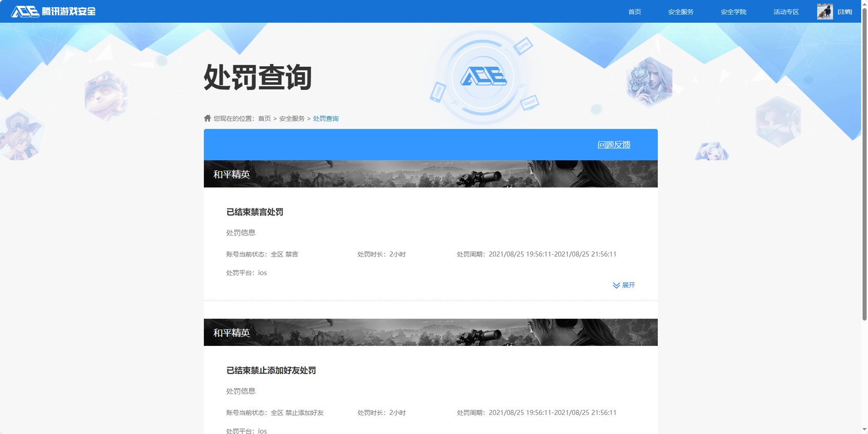Click the ACE 腾讯游戏安全 logo
The height and width of the screenshot is (434, 868).
[x=53, y=11]
